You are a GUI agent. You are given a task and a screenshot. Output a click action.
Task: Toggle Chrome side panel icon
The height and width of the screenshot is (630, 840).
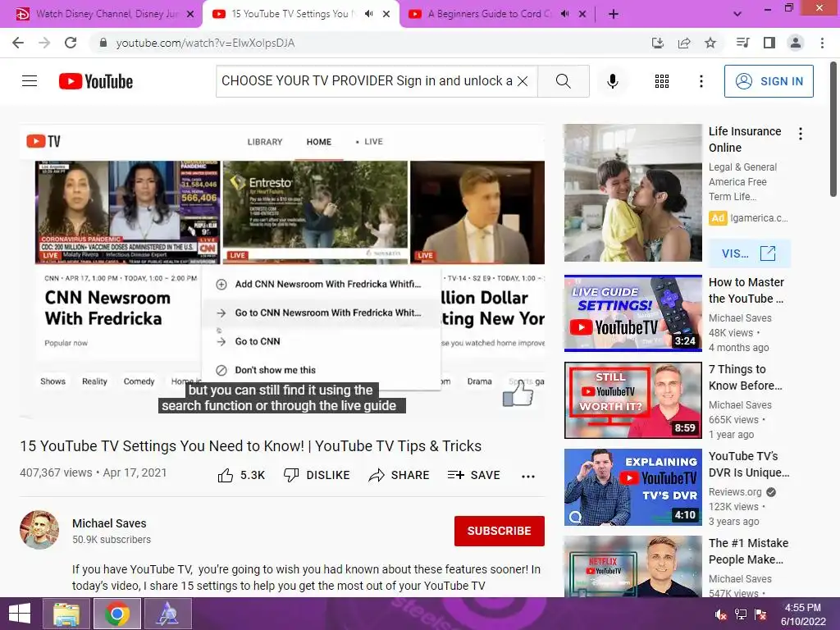tap(769, 43)
